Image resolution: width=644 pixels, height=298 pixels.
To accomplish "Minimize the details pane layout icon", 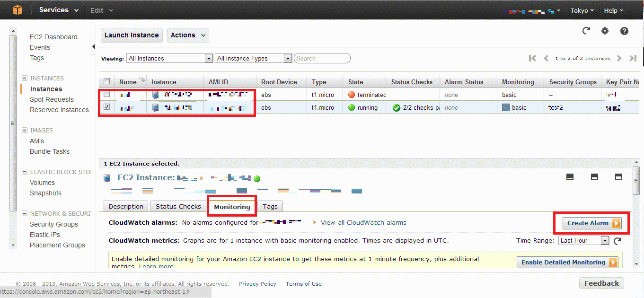I will point(570,177).
